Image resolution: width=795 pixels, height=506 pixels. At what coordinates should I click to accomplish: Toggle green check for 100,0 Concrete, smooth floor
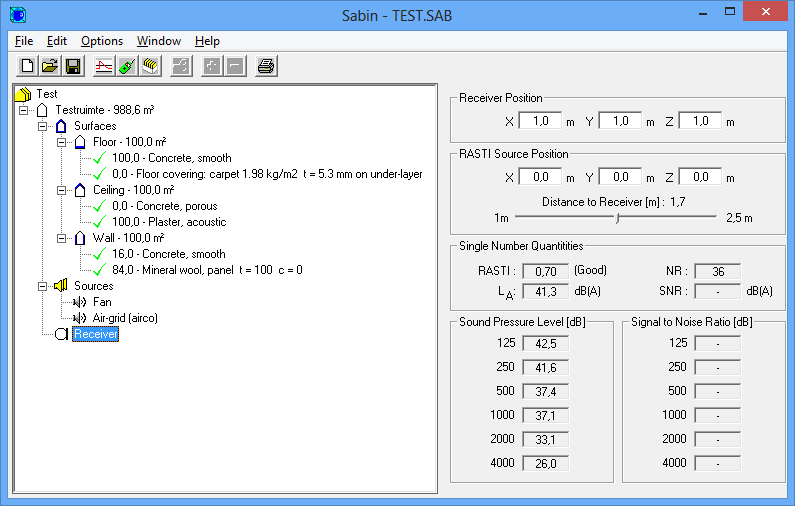[x=99, y=158]
